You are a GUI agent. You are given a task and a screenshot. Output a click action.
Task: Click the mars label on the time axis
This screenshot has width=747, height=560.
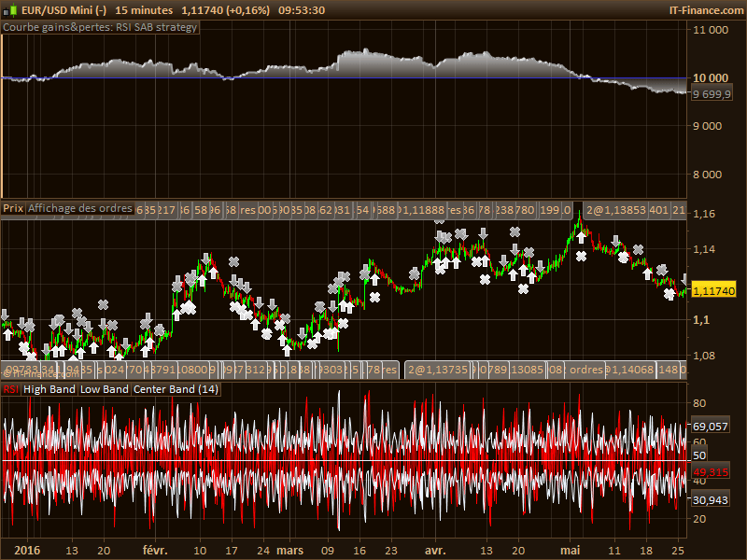[x=289, y=551]
